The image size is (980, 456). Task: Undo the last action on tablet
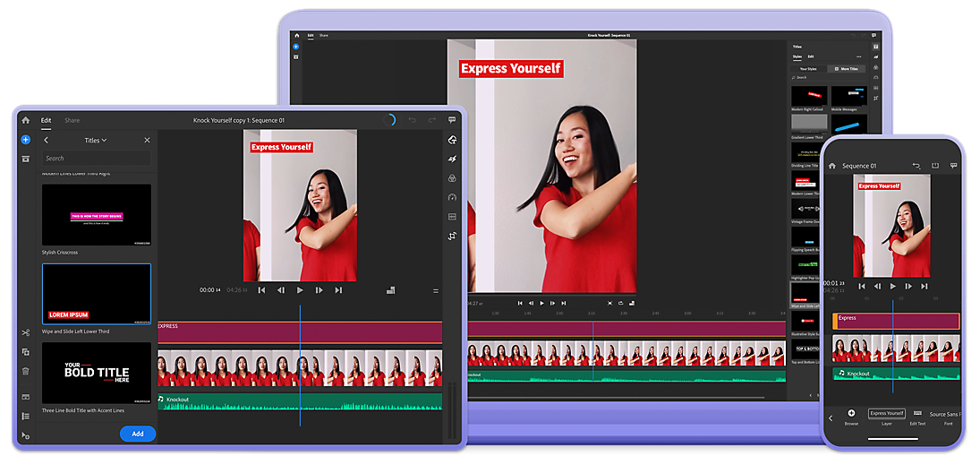(x=412, y=120)
